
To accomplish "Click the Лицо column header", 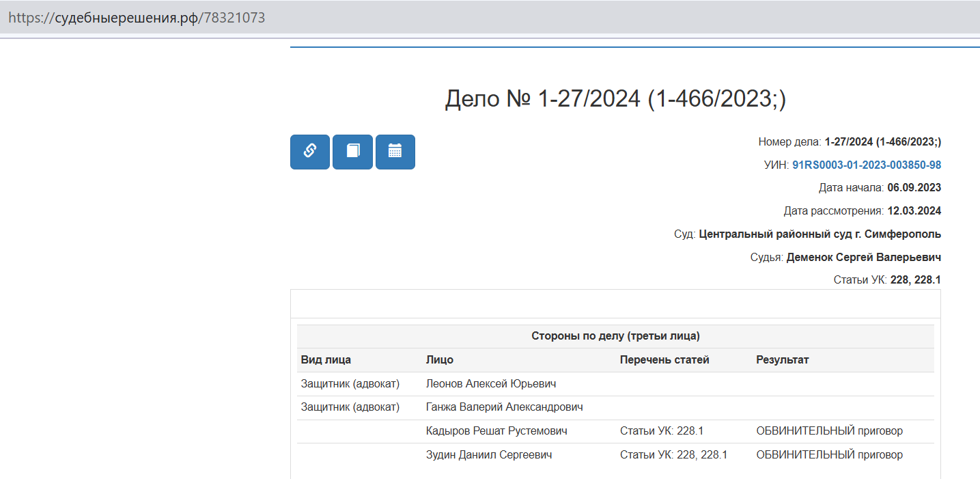I will [439, 360].
